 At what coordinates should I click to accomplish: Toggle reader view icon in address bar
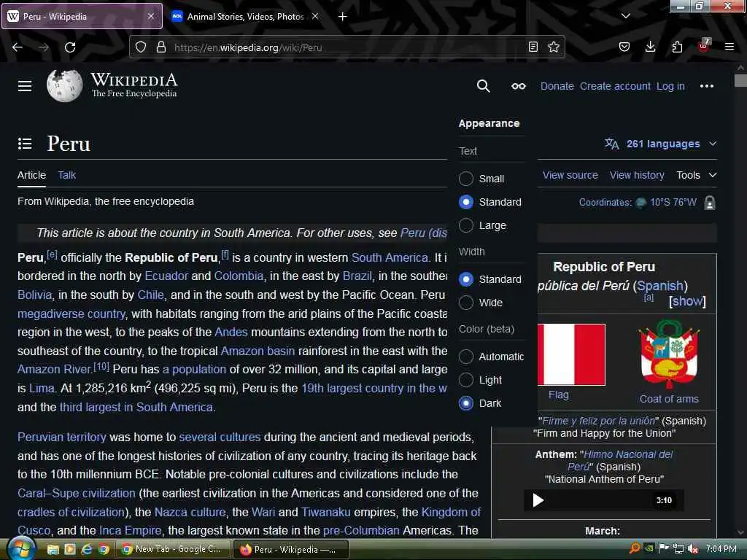click(533, 47)
